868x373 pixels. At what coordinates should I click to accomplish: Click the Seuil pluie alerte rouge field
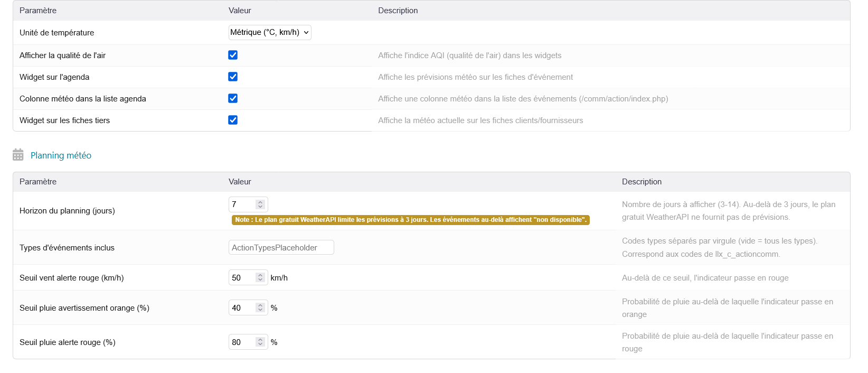point(242,342)
